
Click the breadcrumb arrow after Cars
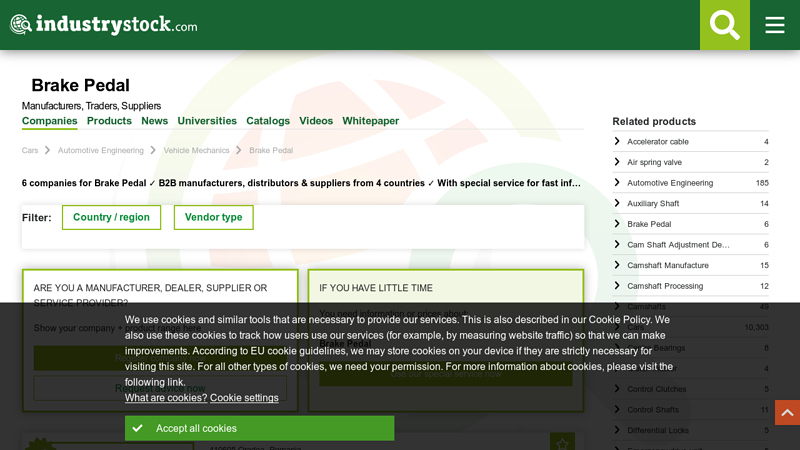47,150
